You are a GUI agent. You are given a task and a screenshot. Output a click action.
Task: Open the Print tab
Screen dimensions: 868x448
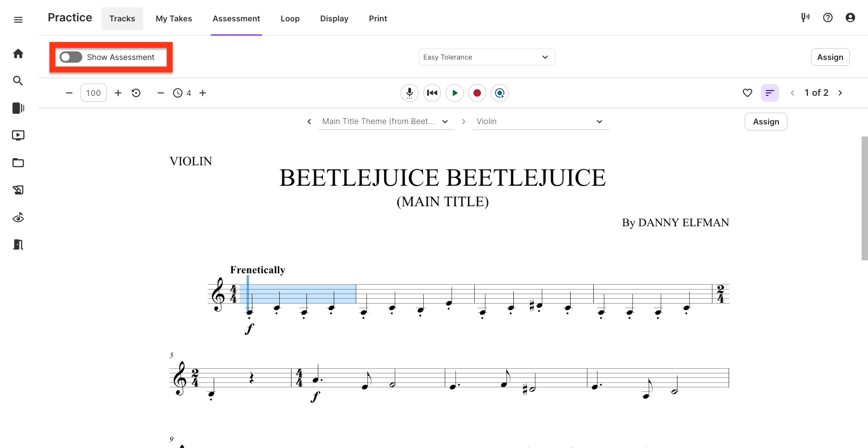(x=378, y=19)
